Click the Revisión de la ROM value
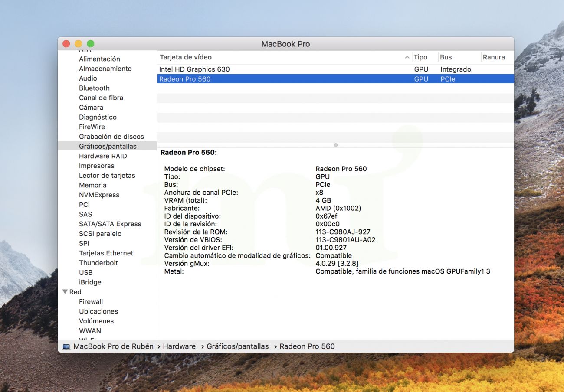Screen dimensions: 564x392 coord(343,232)
